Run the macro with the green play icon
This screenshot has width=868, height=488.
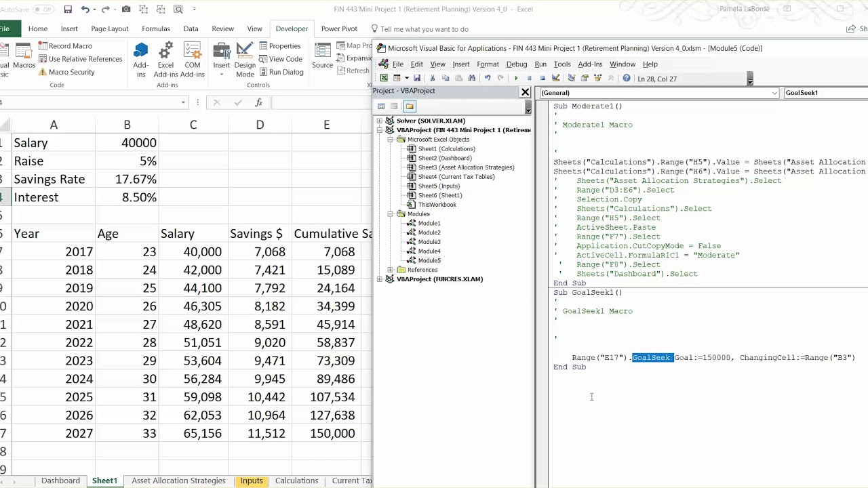click(516, 78)
